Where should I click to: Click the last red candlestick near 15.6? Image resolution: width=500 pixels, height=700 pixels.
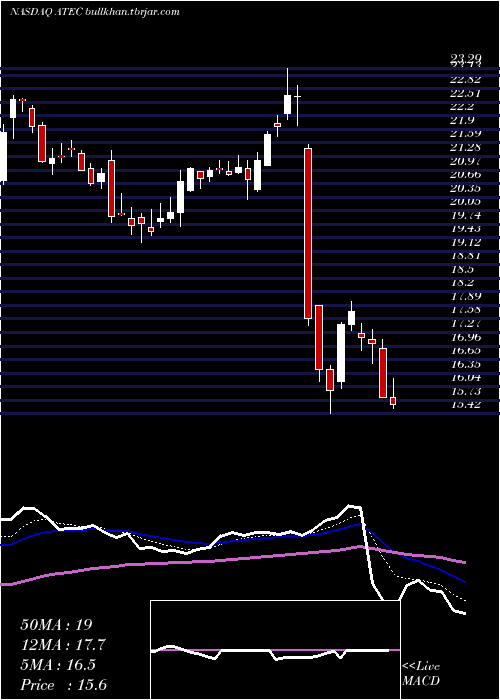tap(393, 401)
